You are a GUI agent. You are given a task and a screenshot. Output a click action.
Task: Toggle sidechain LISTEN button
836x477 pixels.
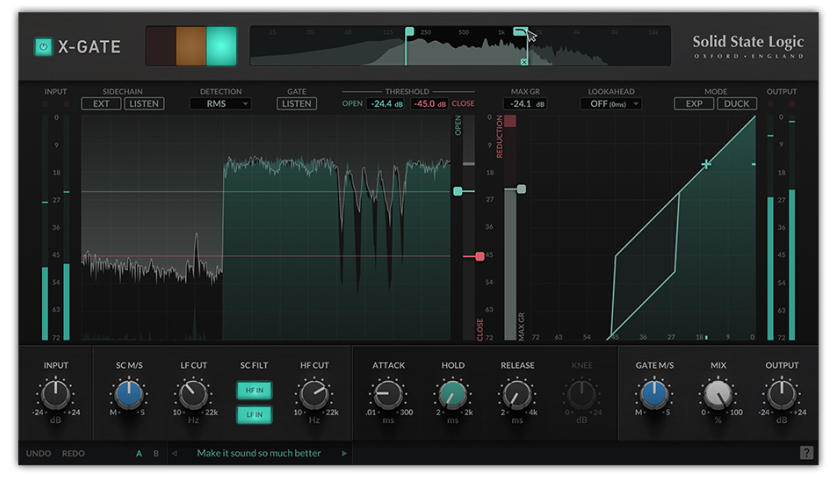pyautogui.click(x=144, y=103)
